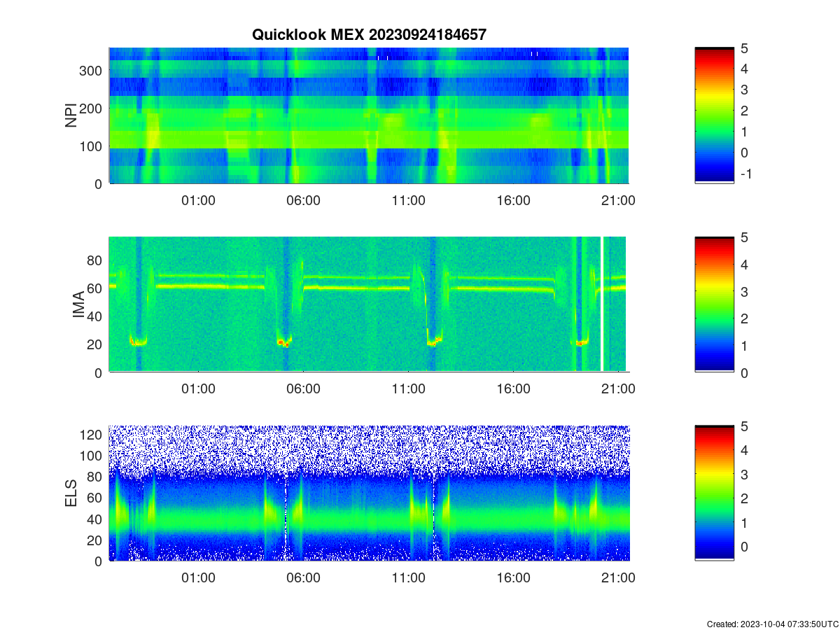Click the 06:00 tick under the NPI plot
This screenshot has width=840, height=630.
303,200
